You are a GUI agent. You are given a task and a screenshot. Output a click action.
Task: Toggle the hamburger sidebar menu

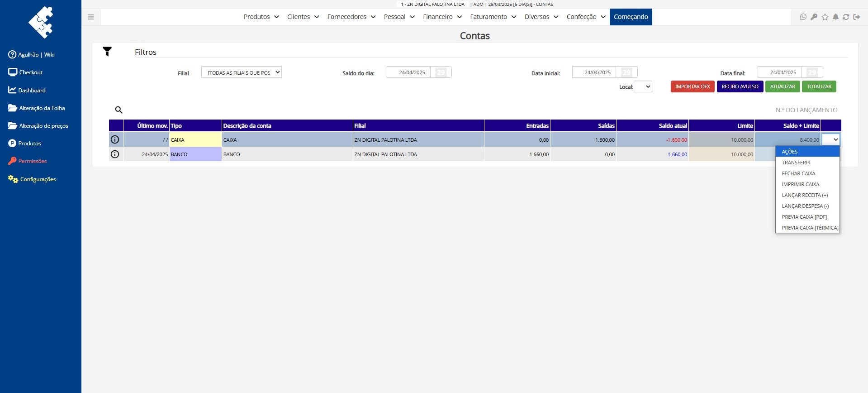(91, 17)
